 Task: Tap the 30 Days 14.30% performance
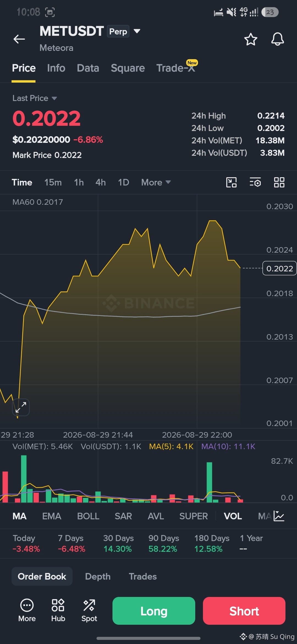(x=118, y=543)
